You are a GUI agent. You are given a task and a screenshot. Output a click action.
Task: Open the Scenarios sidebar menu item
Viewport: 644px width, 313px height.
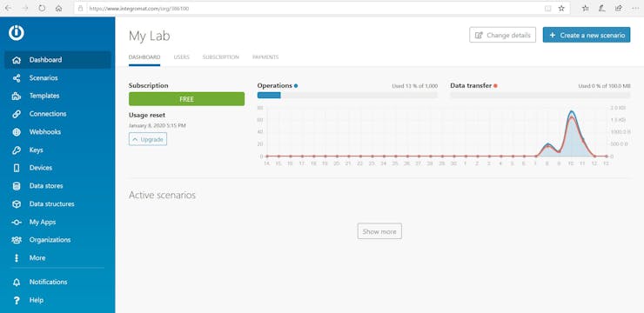(57, 78)
